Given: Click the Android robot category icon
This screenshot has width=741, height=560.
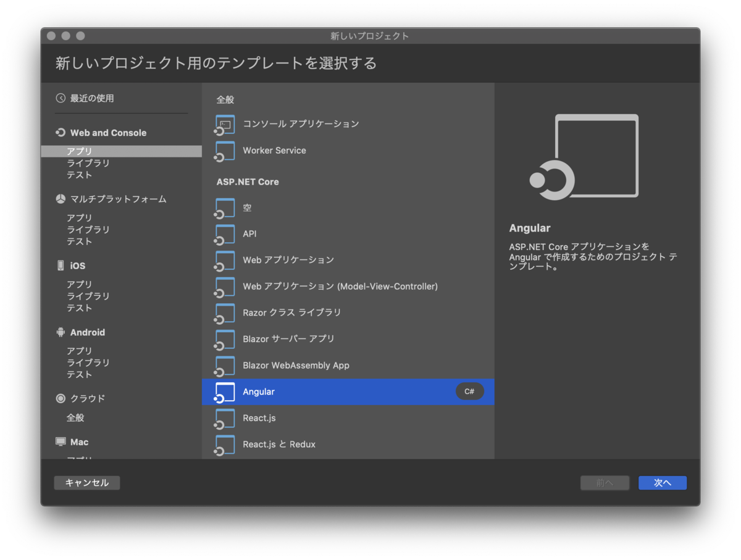Looking at the screenshot, I should (61, 332).
